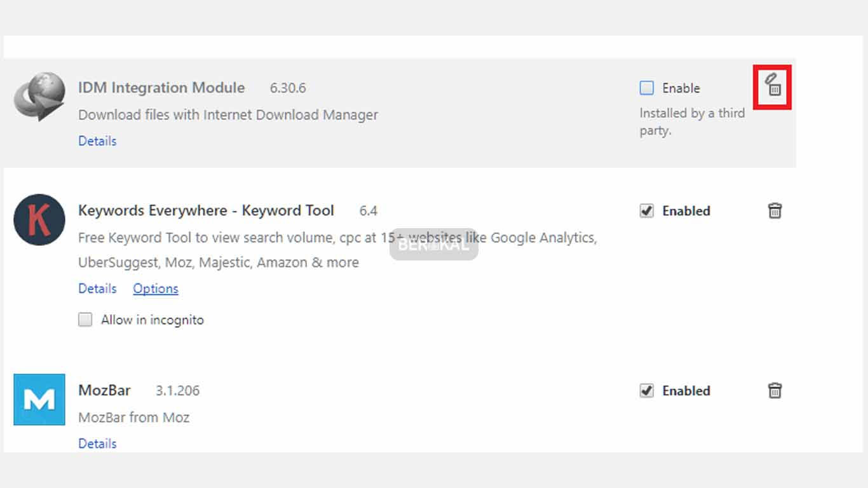The width and height of the screenshot is (868, 488).
Task: Open Details for IDM Integration Module
Action: pyautogui.click(x=97, y=141)
